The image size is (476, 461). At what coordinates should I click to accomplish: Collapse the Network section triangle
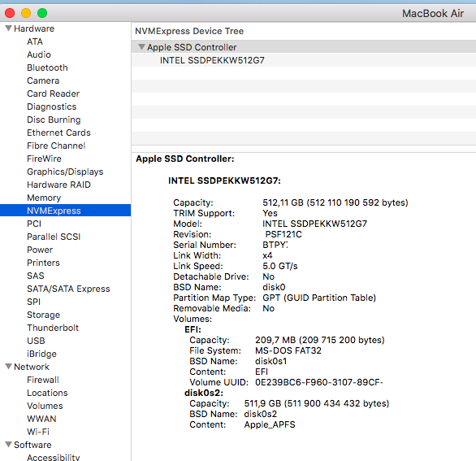pos(8,367)
